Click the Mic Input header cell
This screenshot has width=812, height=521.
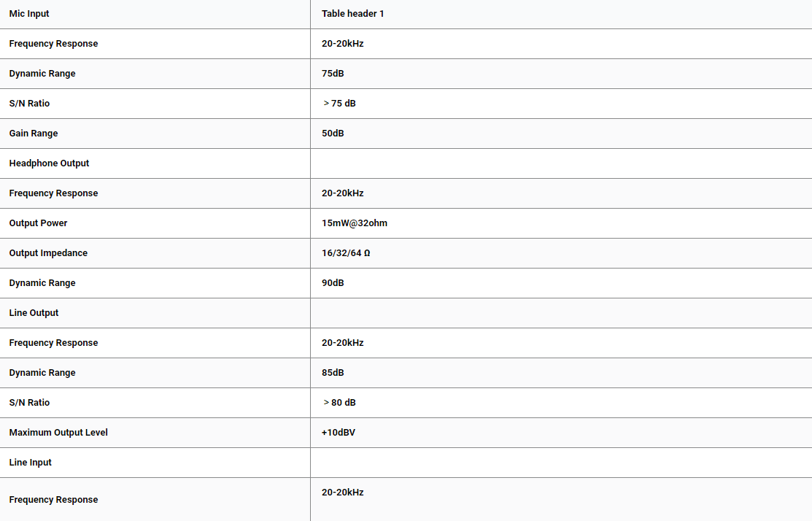coord(29,14)
